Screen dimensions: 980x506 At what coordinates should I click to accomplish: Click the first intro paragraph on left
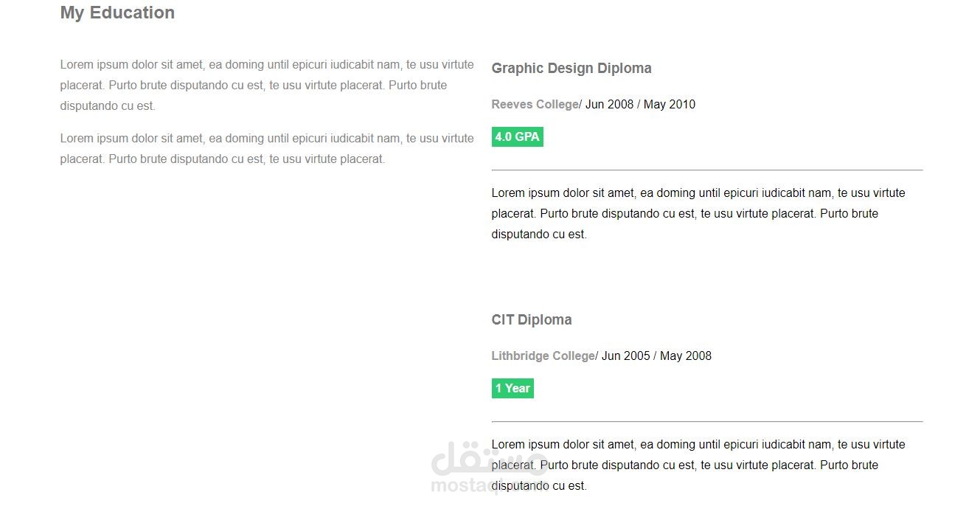[267, 86]
